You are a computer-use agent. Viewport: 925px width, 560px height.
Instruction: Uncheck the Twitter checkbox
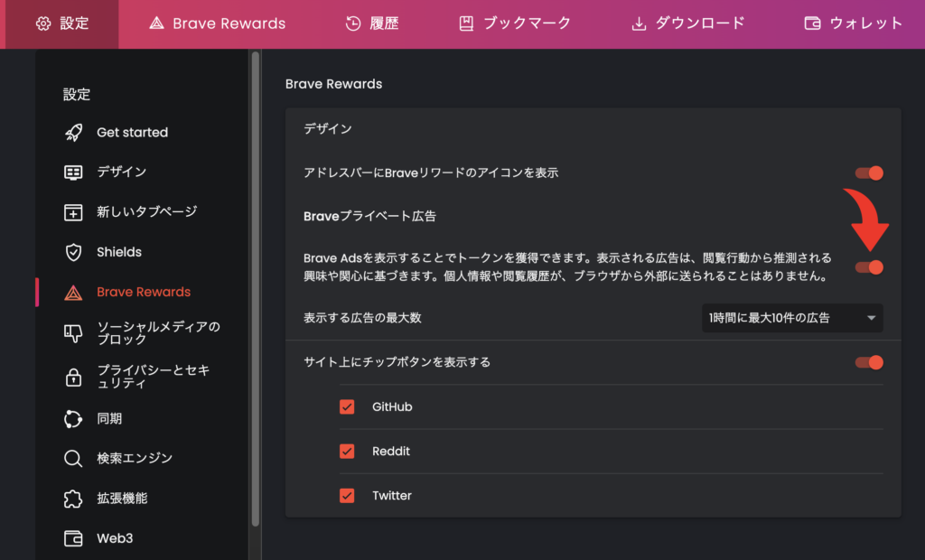point(347,496)
